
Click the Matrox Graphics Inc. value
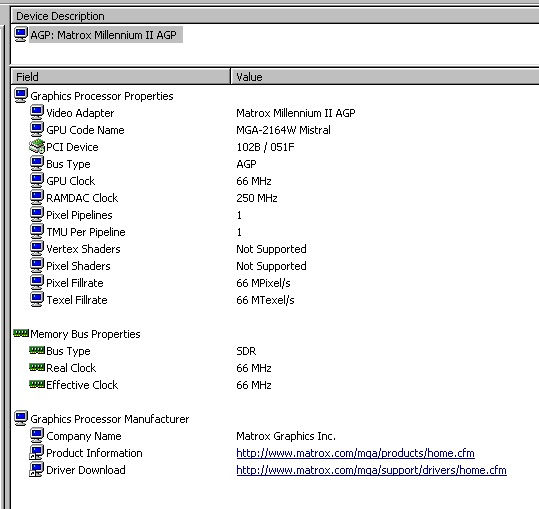point(286,436)
